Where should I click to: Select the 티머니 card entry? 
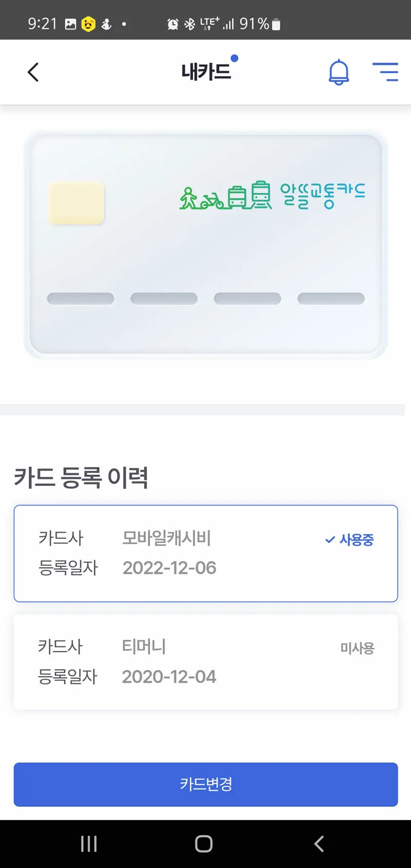pyautogui.click(x=206, y=662)
